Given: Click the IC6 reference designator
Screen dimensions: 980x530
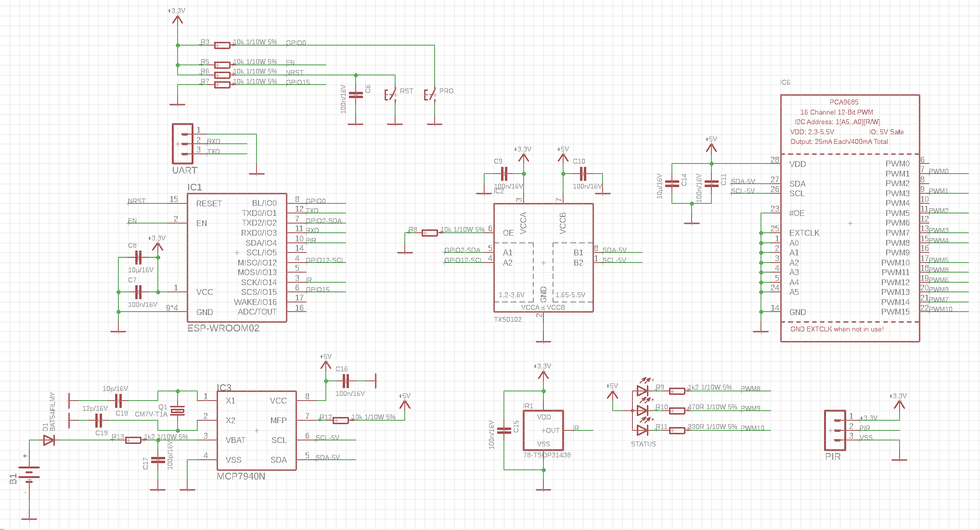Looking at the screenshot, I should pyautogui.click(x=785, y=82).
